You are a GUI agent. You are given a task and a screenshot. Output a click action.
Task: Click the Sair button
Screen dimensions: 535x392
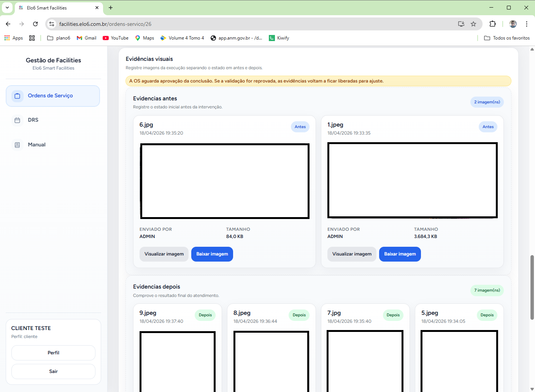coord(53,371)
